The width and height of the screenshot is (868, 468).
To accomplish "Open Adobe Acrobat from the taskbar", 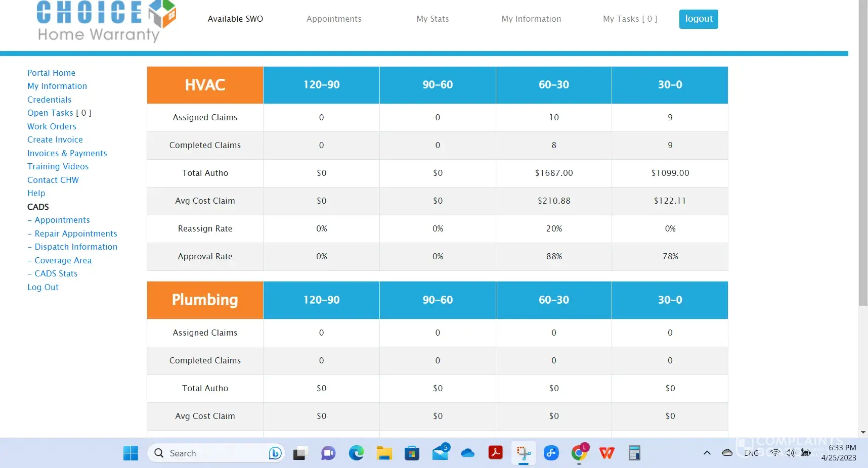I will point(495,453).
